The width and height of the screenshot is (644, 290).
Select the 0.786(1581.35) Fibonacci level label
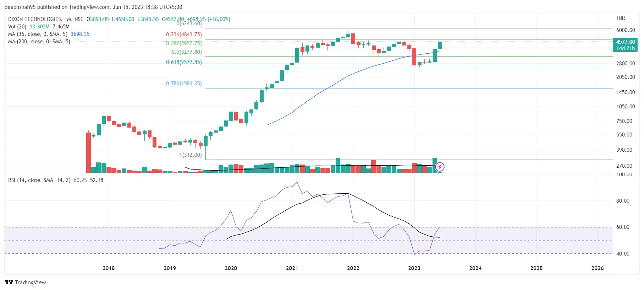(184, 84)
